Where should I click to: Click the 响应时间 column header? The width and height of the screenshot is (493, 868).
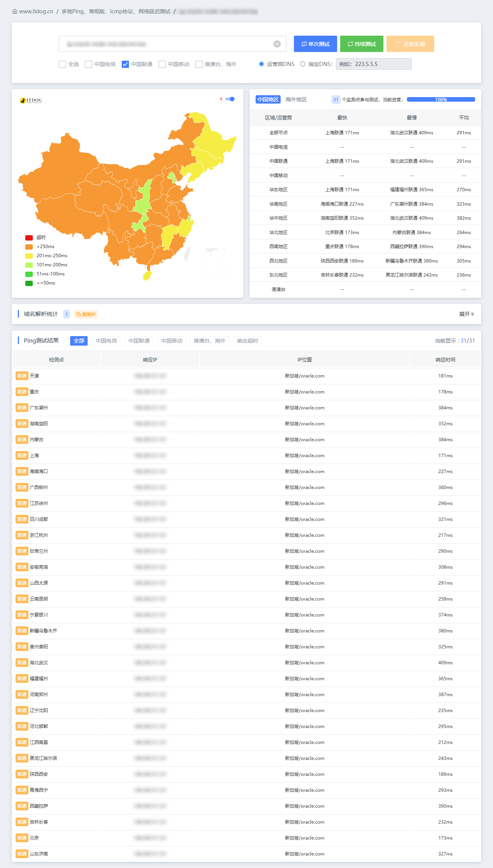click(x=445, y=360)
